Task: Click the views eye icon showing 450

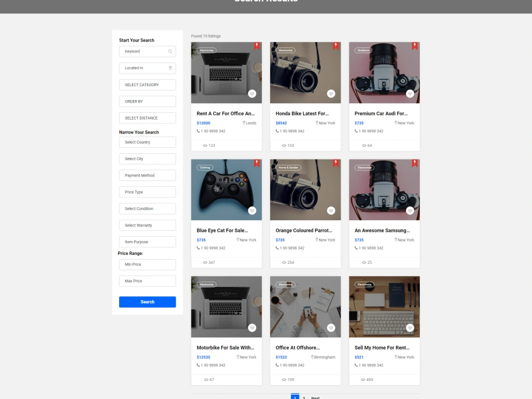Action: pos(363,380)
